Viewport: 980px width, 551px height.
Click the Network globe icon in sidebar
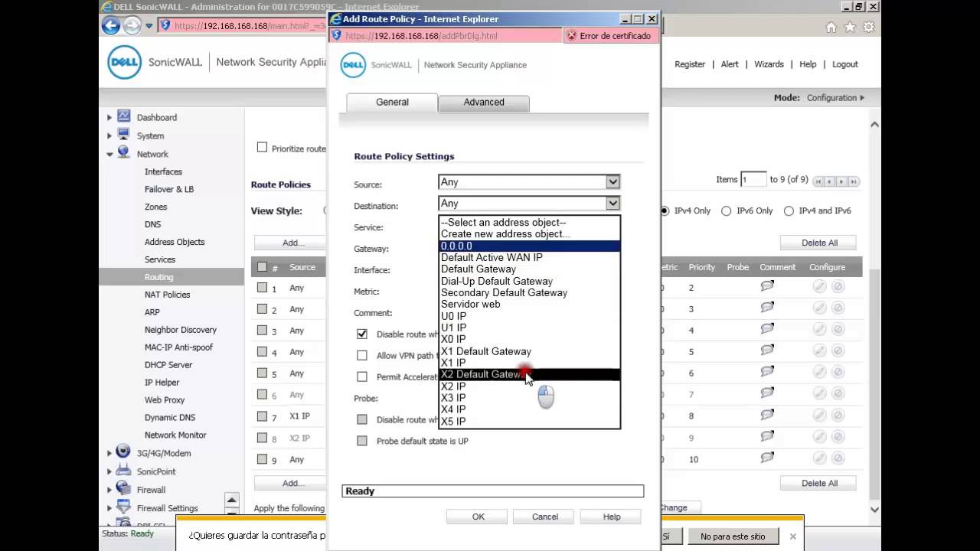tap(123, 153)
